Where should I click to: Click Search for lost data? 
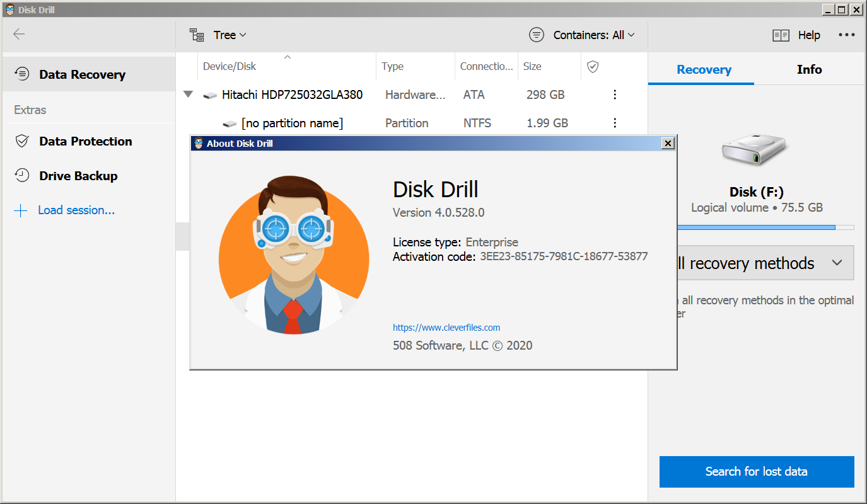[757, 472]
